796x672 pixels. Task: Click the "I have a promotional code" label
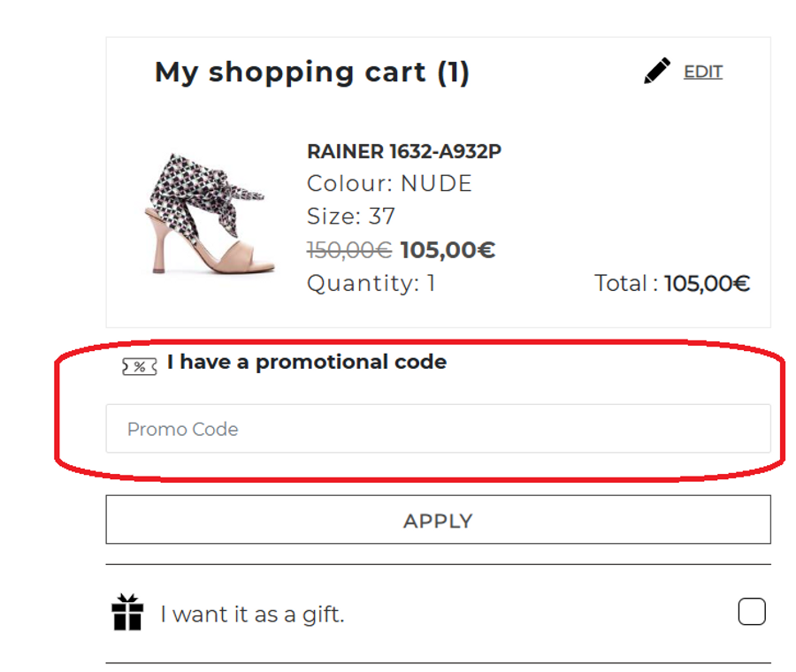[x=306, y=362]
